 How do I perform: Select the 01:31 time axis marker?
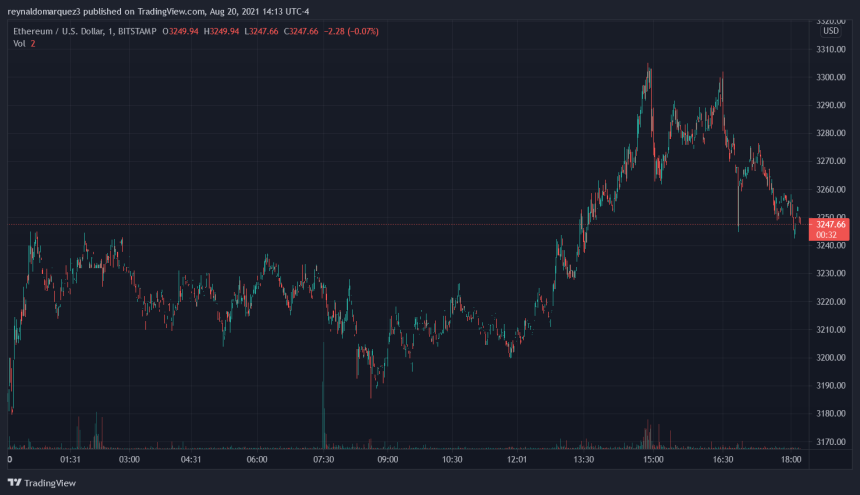70,460
